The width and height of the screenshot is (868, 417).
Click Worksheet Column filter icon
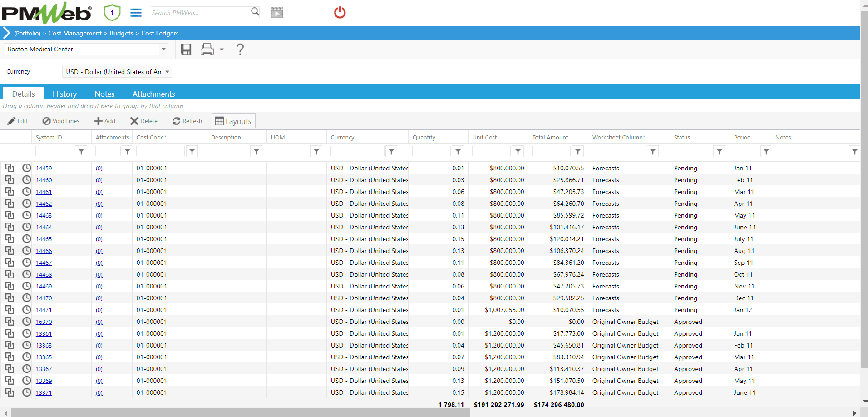[653, 152]
